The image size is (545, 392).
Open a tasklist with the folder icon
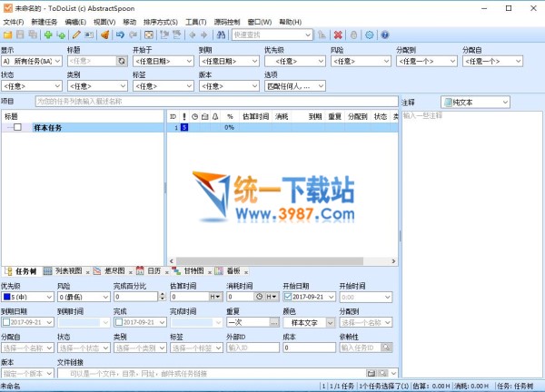(7, 34)
